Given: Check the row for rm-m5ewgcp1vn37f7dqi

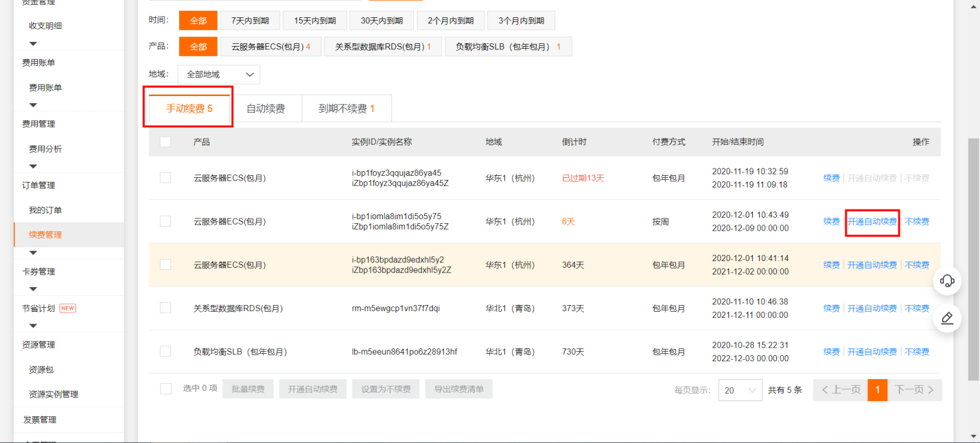Looking at the screenshot, I should tap(166, 308).
